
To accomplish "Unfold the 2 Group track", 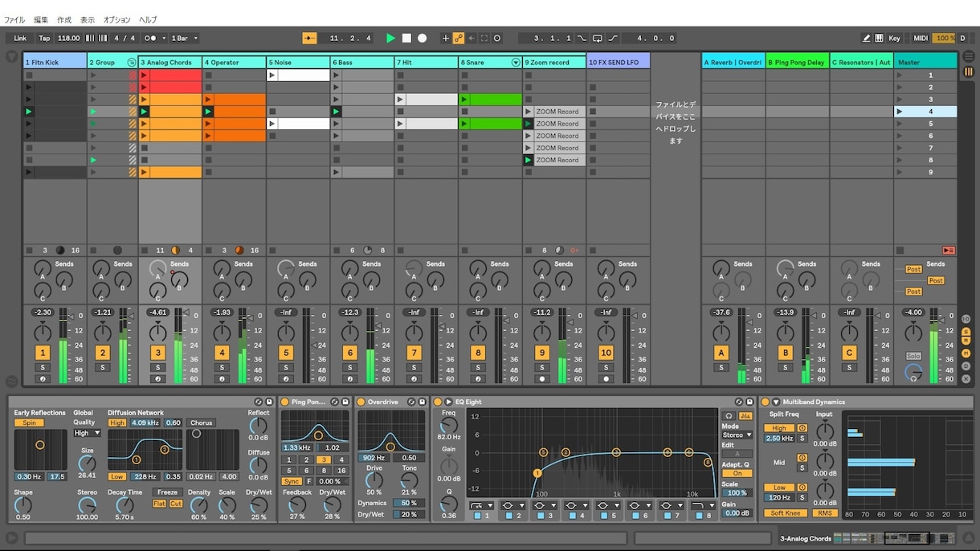I will pyautogui.click(x=132, y=62).
